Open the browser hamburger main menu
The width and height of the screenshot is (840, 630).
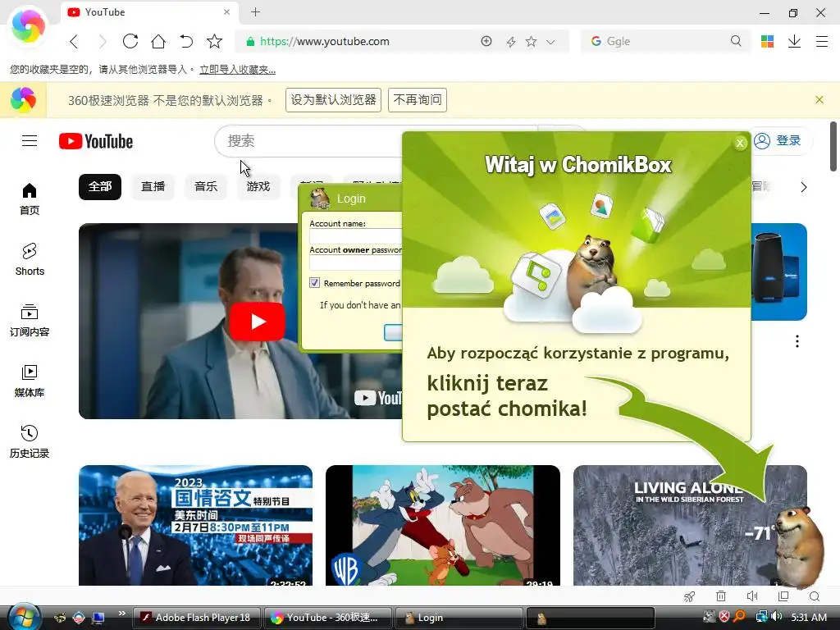[x=822, y=41]
